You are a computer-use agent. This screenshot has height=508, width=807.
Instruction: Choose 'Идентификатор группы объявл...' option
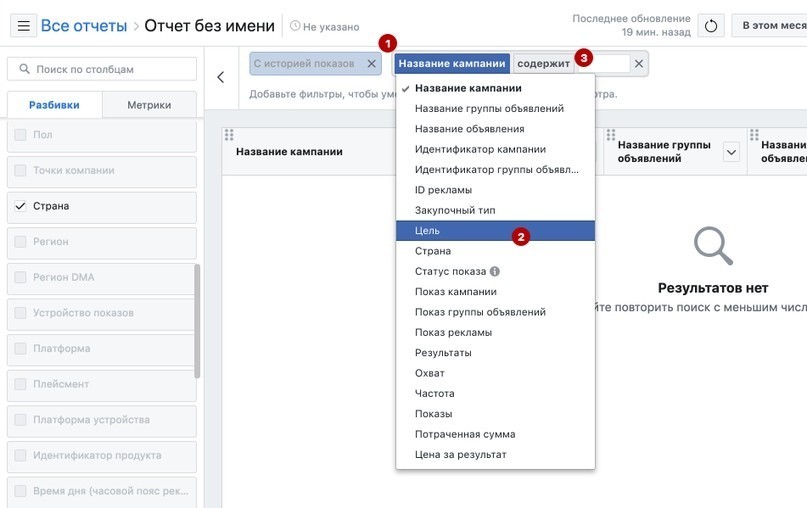click(495, 170)
